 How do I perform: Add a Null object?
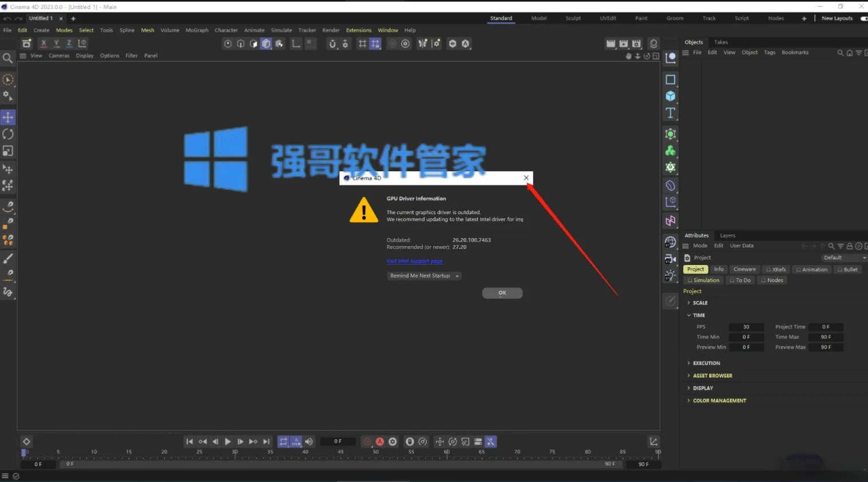point(671,57)
